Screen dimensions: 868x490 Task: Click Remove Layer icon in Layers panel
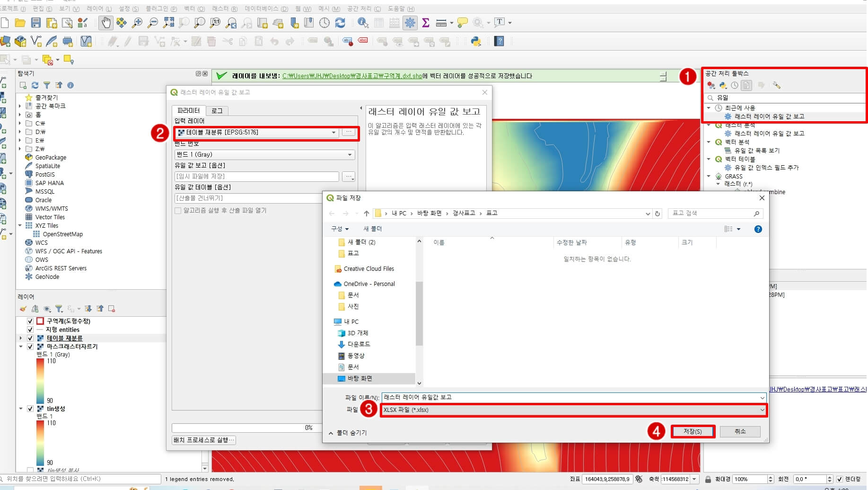tap(112, 309)
